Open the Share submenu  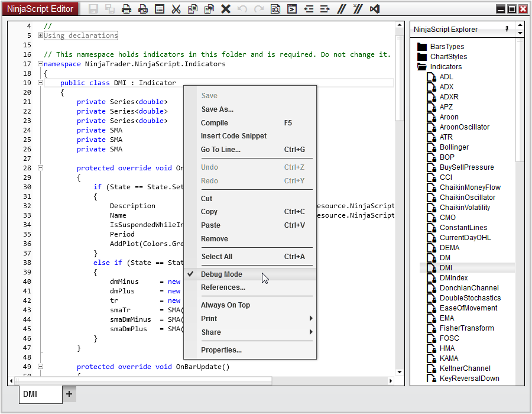(x=210, y=332)
